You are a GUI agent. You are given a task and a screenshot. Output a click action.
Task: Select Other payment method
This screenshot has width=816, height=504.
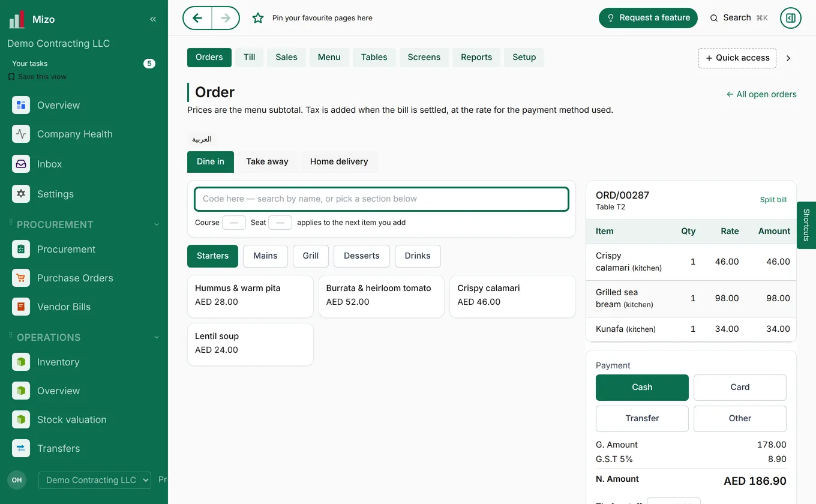tap(740, 419)
